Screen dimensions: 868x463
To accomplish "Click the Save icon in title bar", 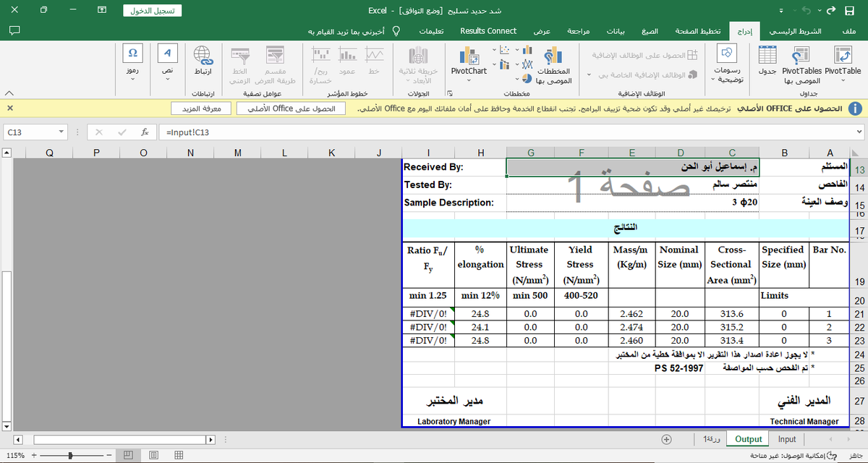I will 851,10.
